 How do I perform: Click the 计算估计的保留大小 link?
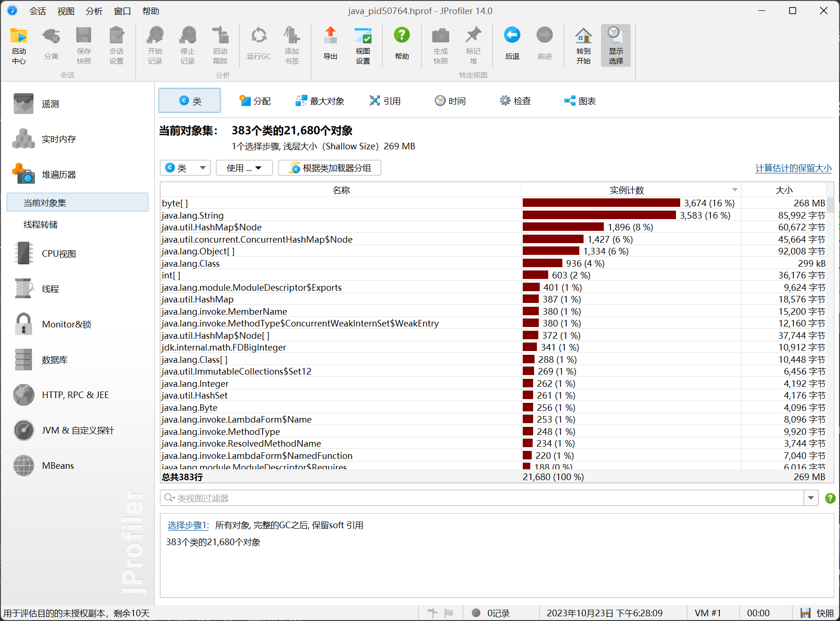tap(793, 168)
